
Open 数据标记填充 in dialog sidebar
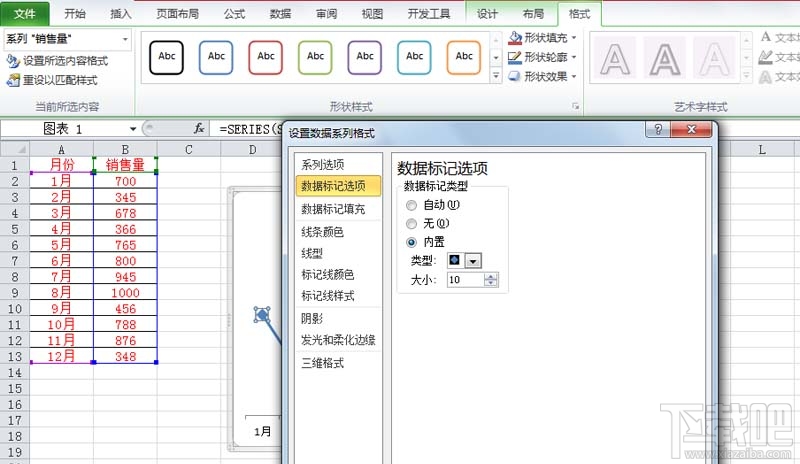pos(333,209)
